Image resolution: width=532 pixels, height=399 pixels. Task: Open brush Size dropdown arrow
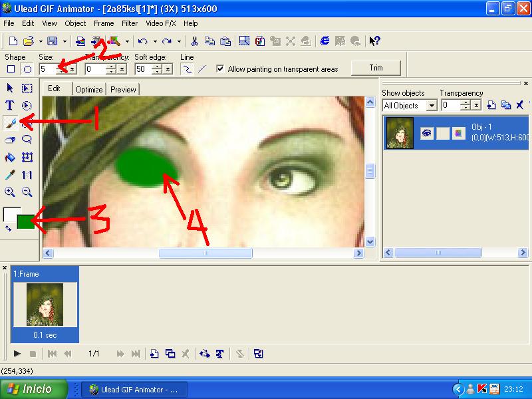click(x=72, y=69)
